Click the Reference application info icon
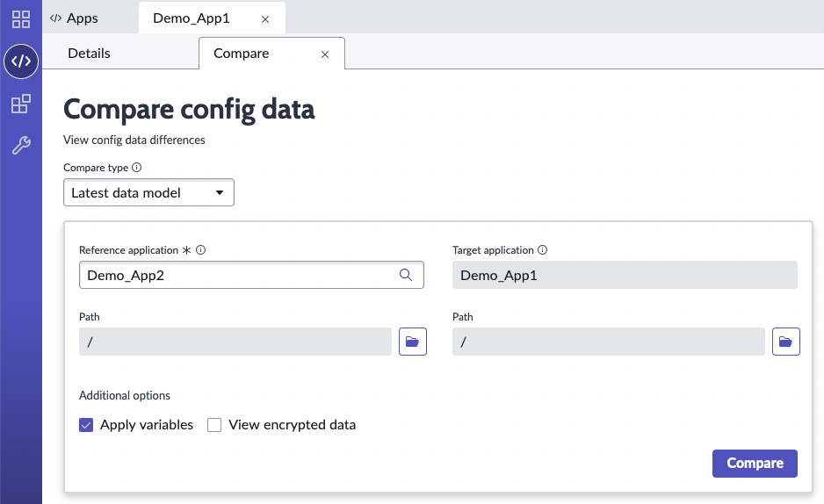 click(201, 250)
